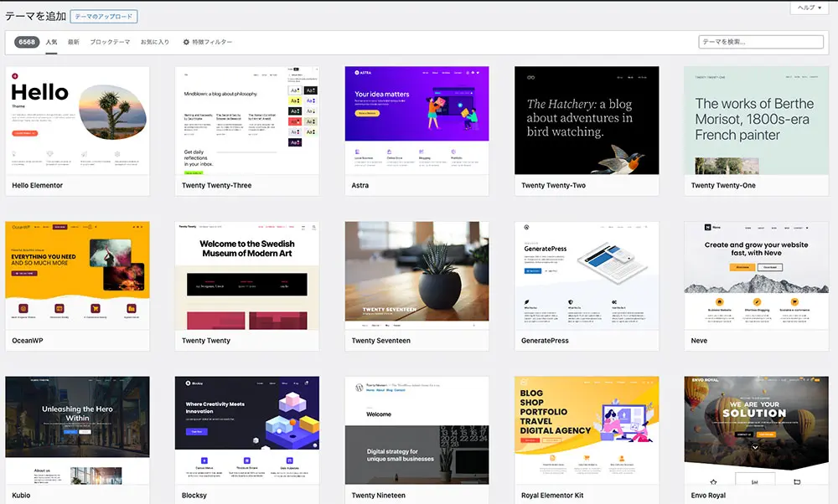Open the ブロックテーマ tab
This screenshot has width=838, height=504.
110,42
